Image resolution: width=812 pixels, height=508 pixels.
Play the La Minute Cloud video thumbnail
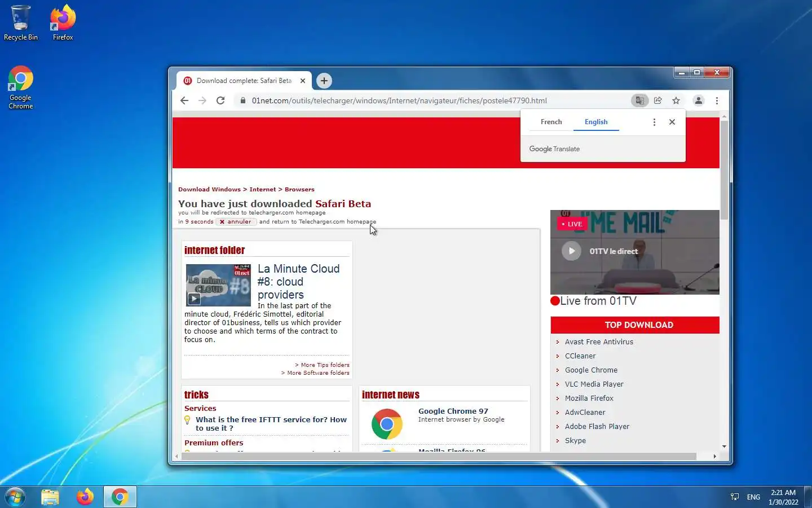click(218, 285)
